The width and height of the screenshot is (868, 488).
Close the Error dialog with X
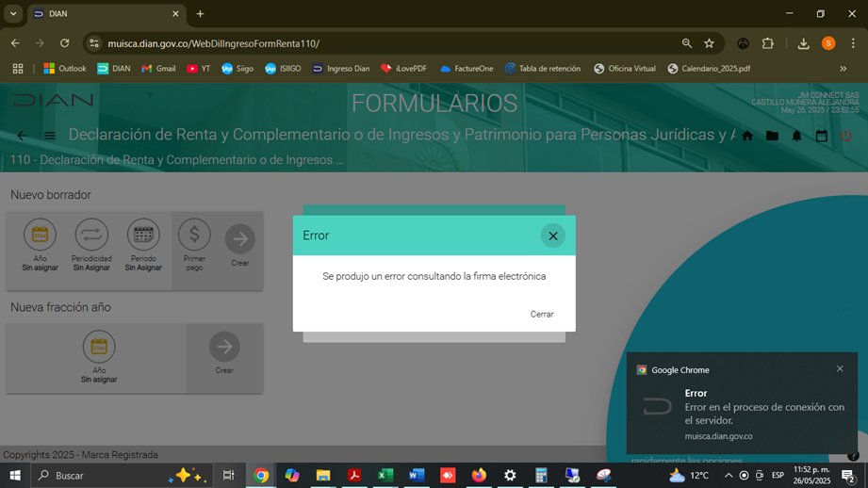pos(552,236)
